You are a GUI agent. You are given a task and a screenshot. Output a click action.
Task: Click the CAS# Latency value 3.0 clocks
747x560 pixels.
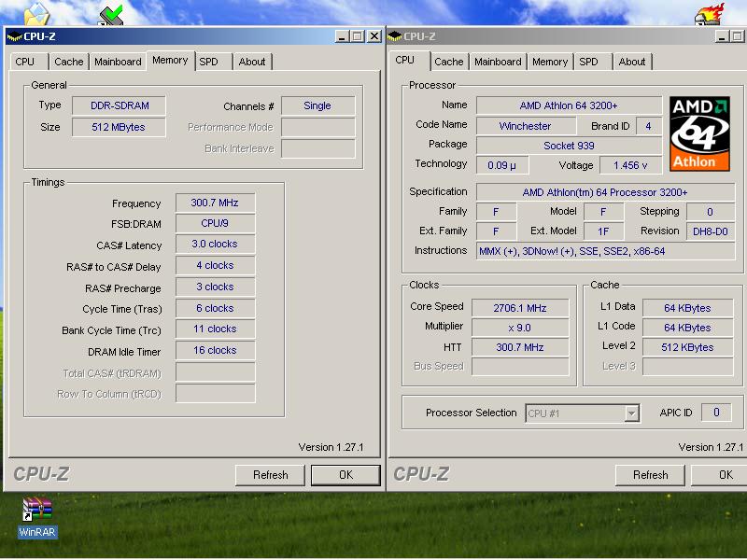pyautogui.click(x=216, y=244)
